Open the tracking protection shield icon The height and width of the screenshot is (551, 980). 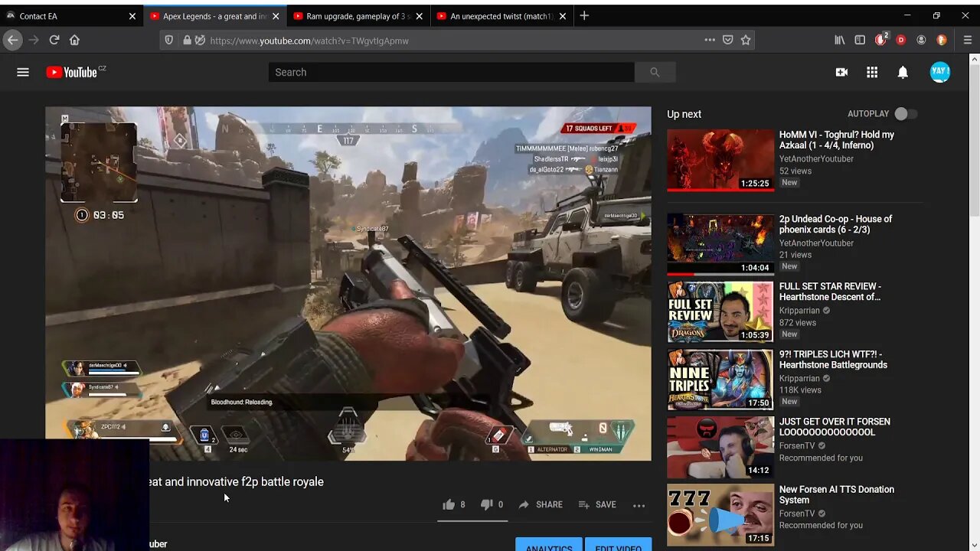169,40
